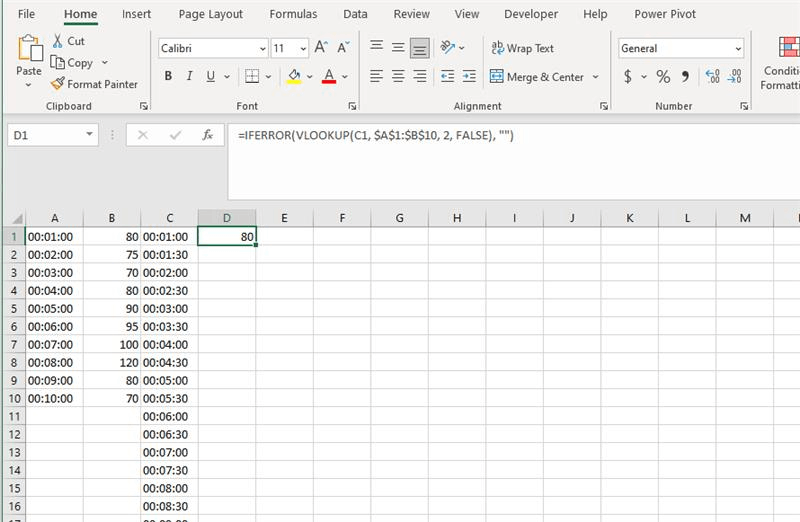Screen dimensions: 800x522
Task: Click Select All corner triangle
Action: click(17, 219)
